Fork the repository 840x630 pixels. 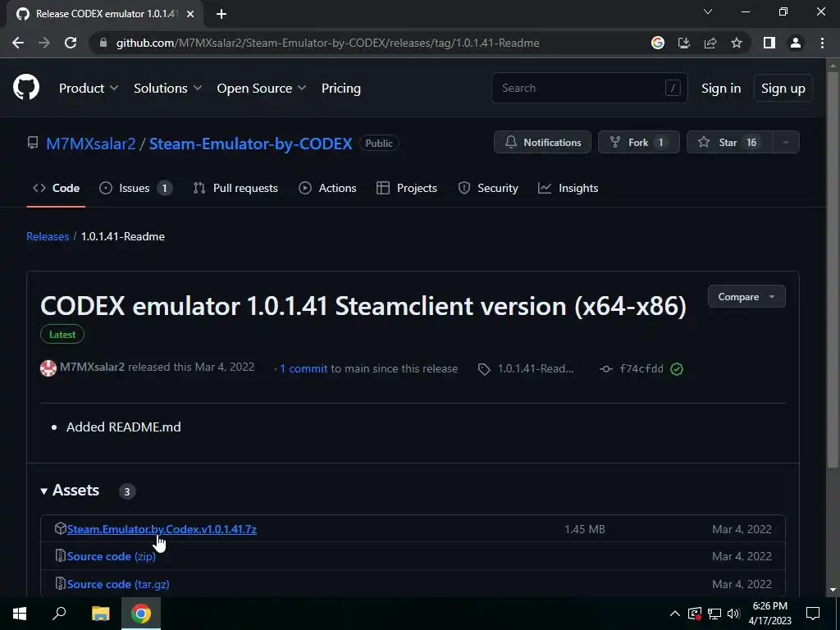click(x=638, y=142)
